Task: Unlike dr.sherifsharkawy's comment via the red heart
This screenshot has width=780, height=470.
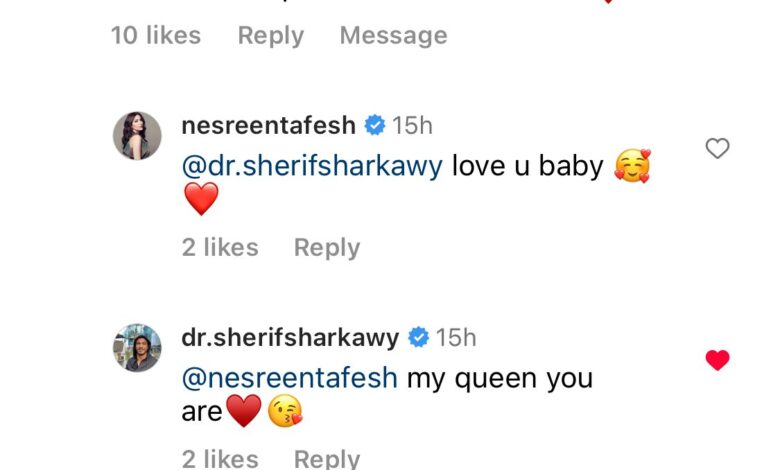Action: tap(717, 360)
